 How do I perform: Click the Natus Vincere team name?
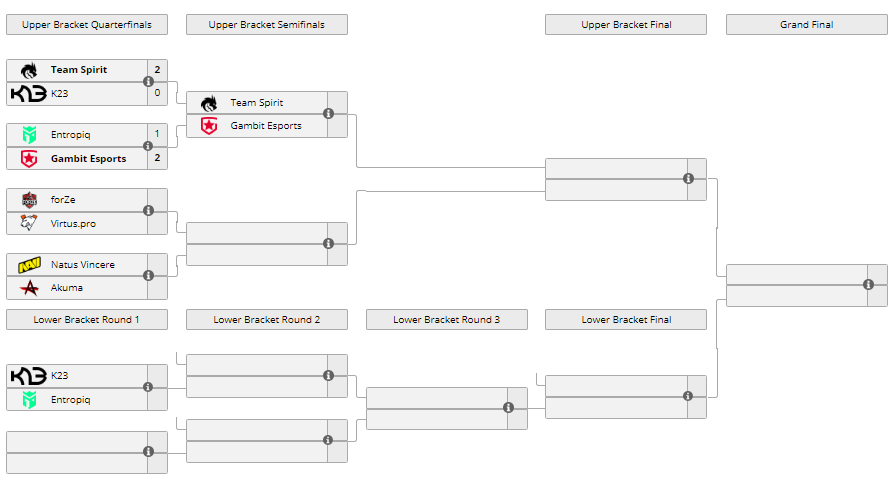[x=82, y=265]
